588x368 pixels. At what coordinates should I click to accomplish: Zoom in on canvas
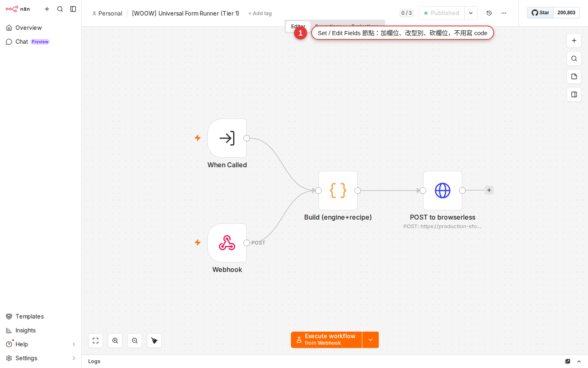[x=115, y=341]
